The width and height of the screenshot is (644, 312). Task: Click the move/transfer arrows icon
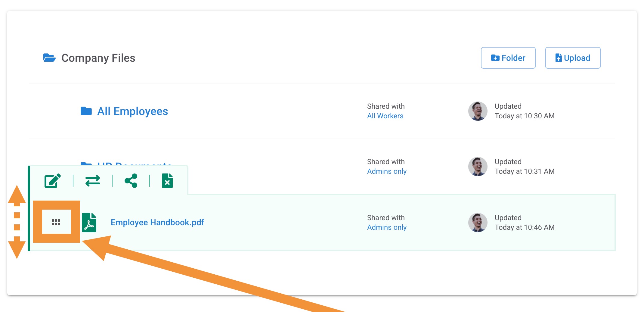pos(92,181)
